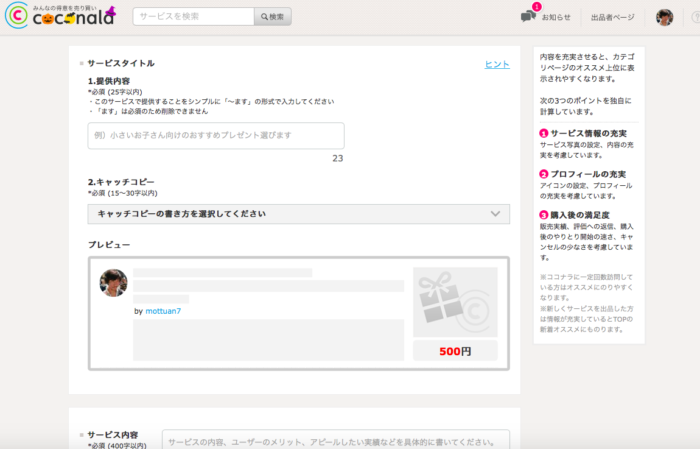The image size is (700, 449).
Task: Open the mottuan7 profile link
Action: pos(163,311)
